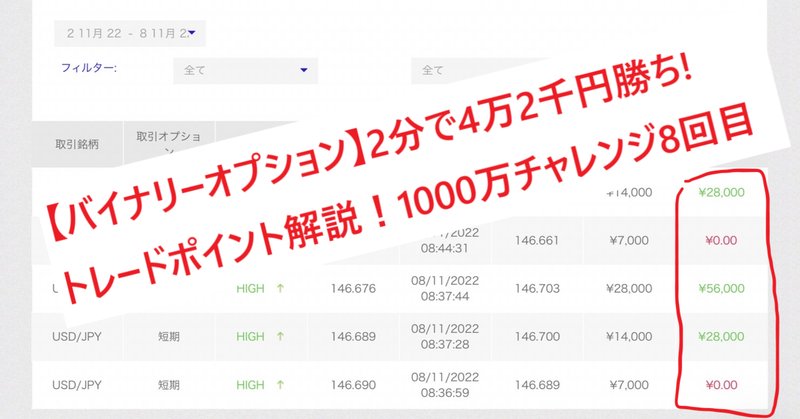Click ¥0.00 payout in the 08:36:59 row
The image size is (800, 419).
pos(721,385)
